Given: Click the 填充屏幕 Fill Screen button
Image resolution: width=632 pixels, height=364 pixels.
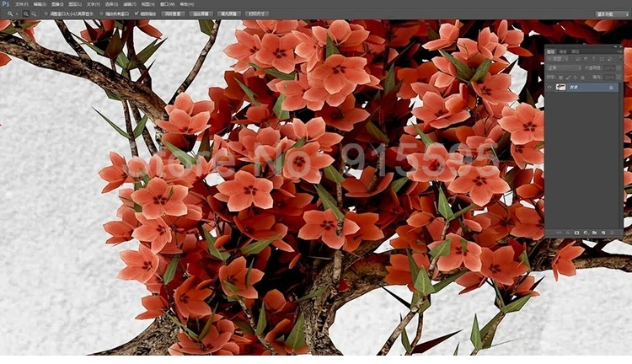Looking at the screenshot, I should click(228, 13).
